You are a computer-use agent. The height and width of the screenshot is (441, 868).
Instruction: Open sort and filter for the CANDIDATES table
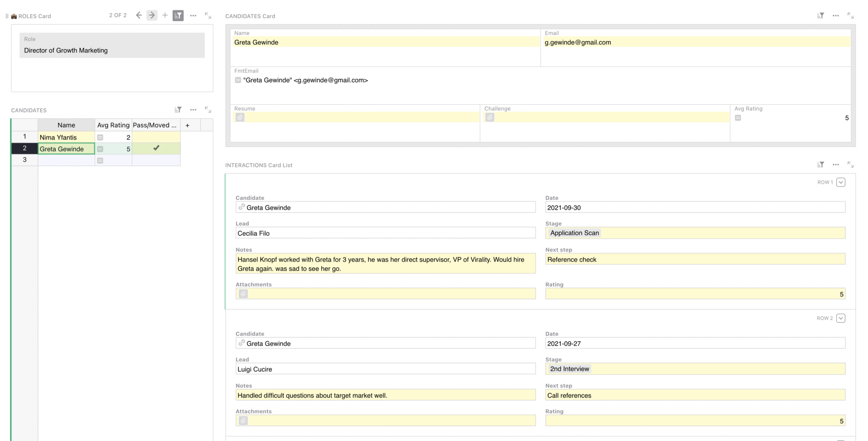(178, 109)
